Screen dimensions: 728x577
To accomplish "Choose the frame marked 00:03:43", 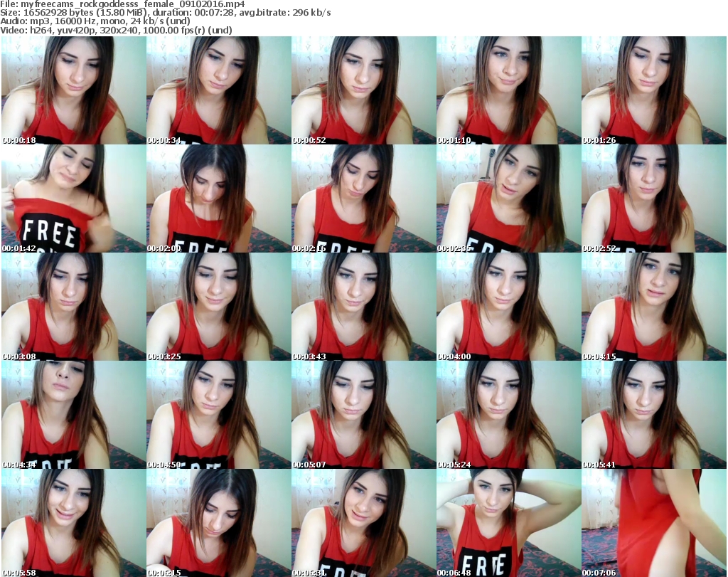I will (363, 307).
